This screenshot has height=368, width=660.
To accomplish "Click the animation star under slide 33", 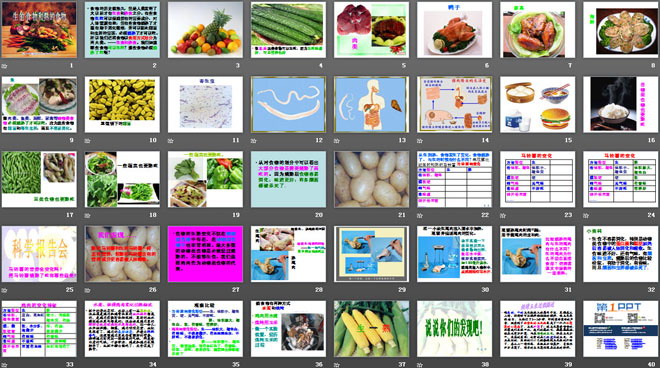I will 5,365.
